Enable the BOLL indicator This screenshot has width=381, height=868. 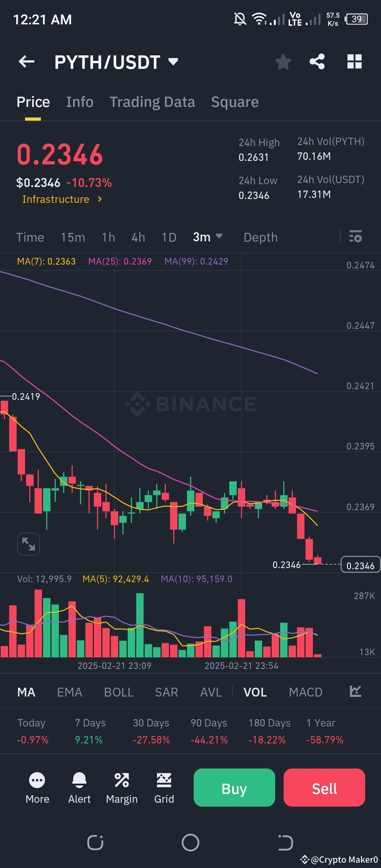point(119,692)
